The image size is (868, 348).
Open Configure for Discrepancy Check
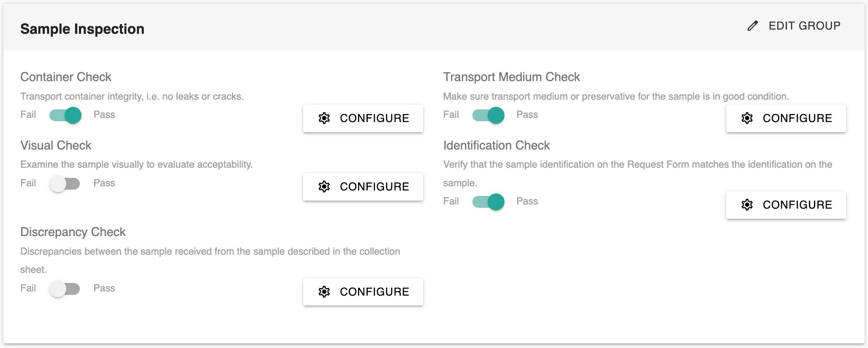coord(363,292)
